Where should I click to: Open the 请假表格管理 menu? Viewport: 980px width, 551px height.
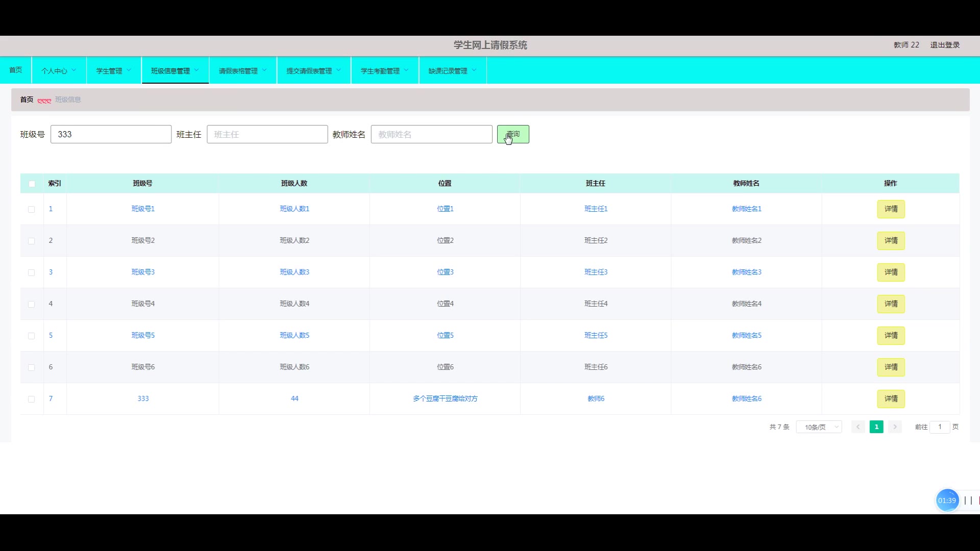pyautogui.click(x=242, y=70)
